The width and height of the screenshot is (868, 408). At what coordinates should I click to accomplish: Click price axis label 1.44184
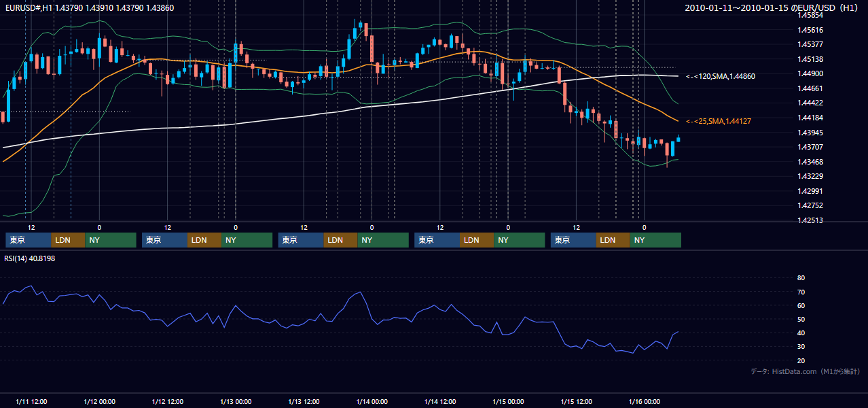(x=810, y=118)
